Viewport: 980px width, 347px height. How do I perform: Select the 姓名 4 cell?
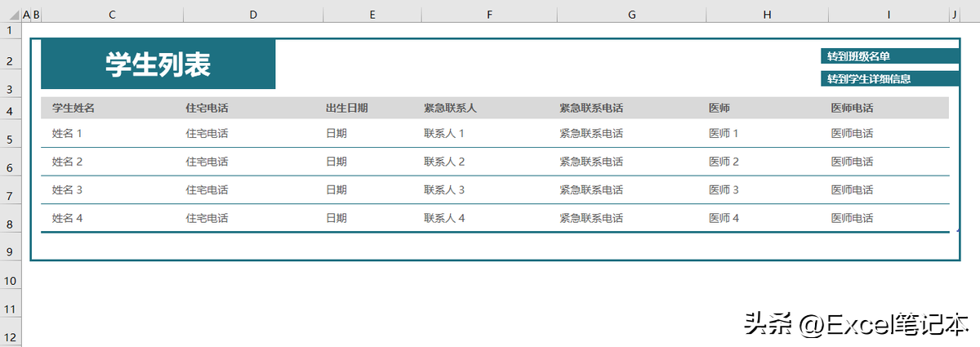pyautogui.click(x=112, y=218)
